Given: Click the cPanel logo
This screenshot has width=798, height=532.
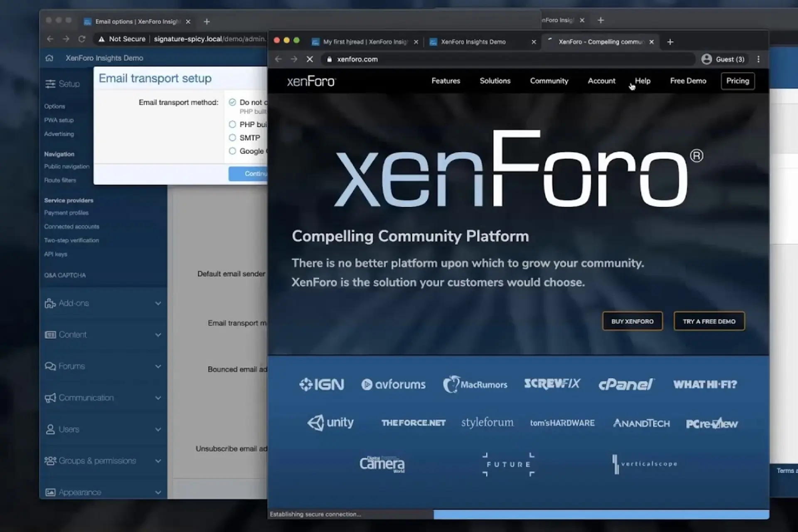Looking at the screenshot, I should tap(626, 384).
